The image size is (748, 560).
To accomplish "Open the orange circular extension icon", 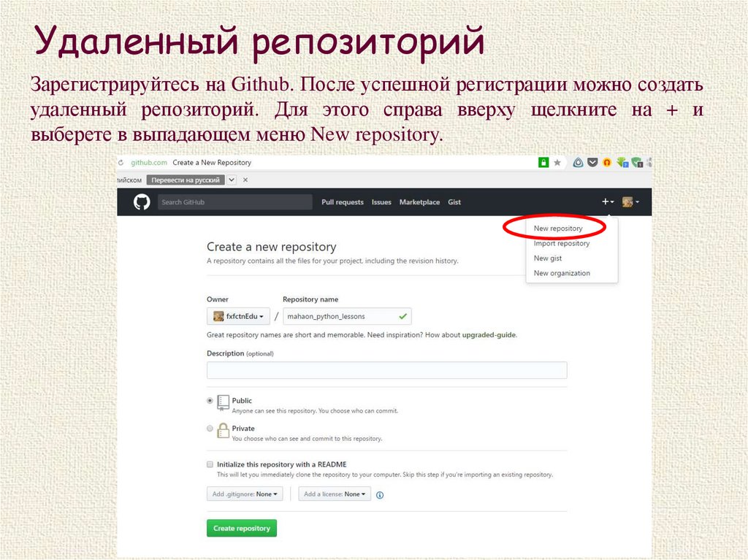I will (607, 163).
